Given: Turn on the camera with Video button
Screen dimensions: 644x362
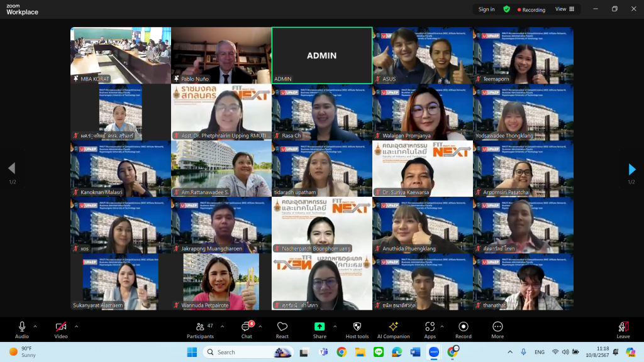Looking at the screenshot, I should 61,327.
